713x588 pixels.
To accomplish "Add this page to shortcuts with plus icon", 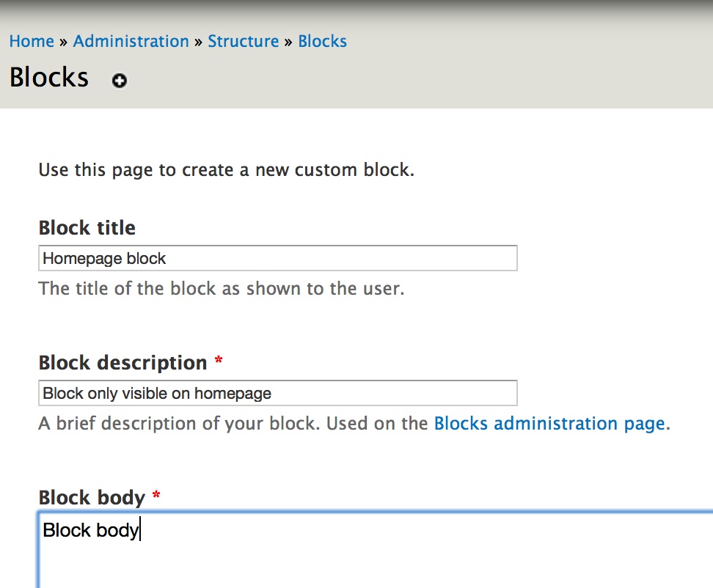I will (x=120, y=81).
